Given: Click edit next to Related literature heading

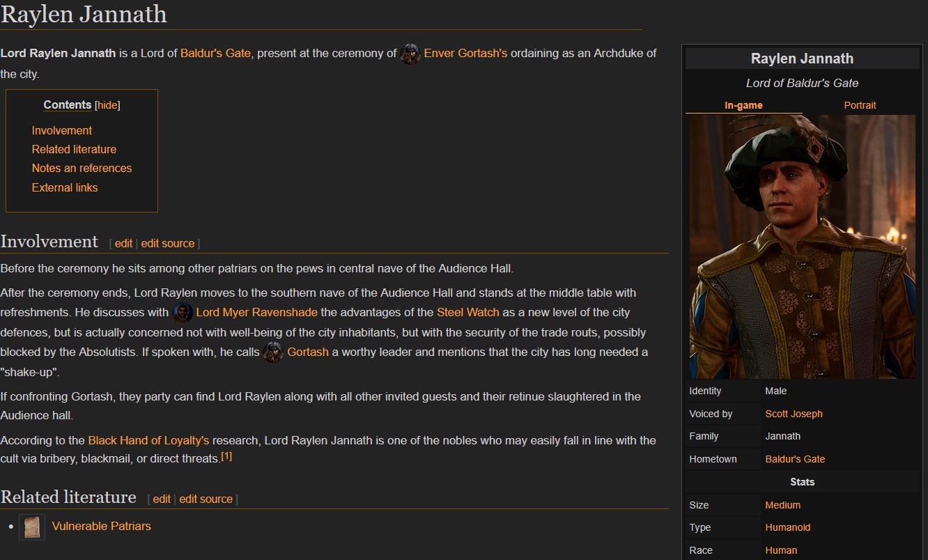Looking at the screenshot, I should 162,499.
